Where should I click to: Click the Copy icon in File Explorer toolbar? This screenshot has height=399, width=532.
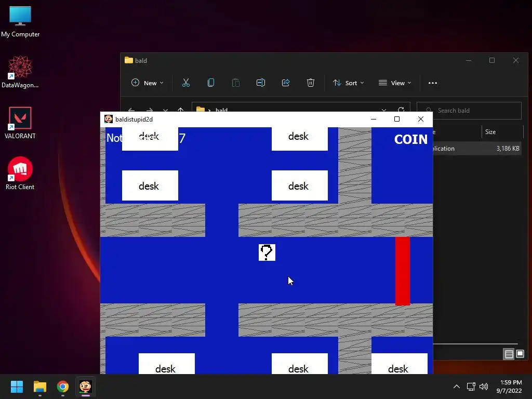pyautogui.click(x=211, y=83)
